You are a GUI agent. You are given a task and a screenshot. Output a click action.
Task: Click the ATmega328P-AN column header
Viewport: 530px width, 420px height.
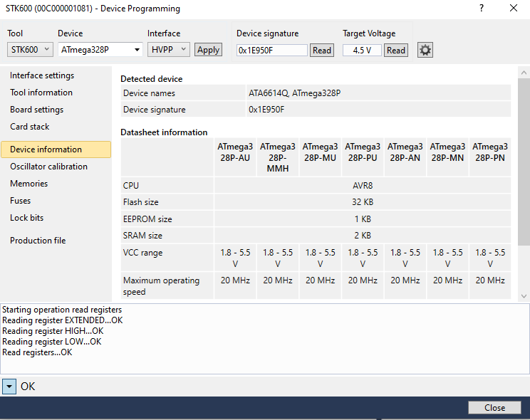point(405,157)
